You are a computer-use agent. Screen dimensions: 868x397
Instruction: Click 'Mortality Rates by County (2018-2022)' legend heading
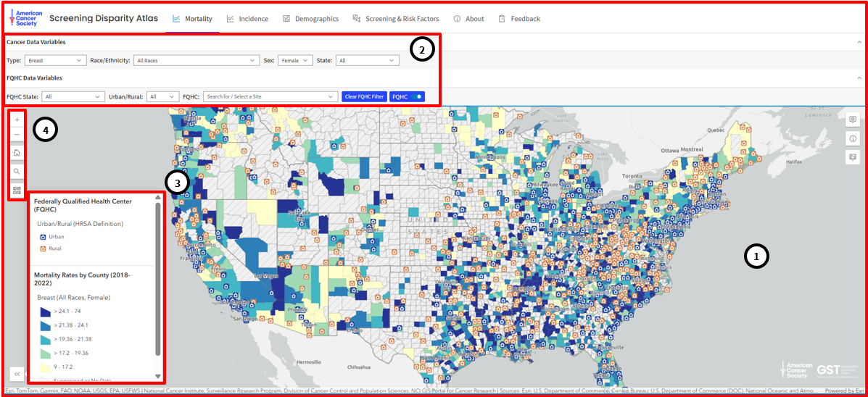(x=83, y=279)
